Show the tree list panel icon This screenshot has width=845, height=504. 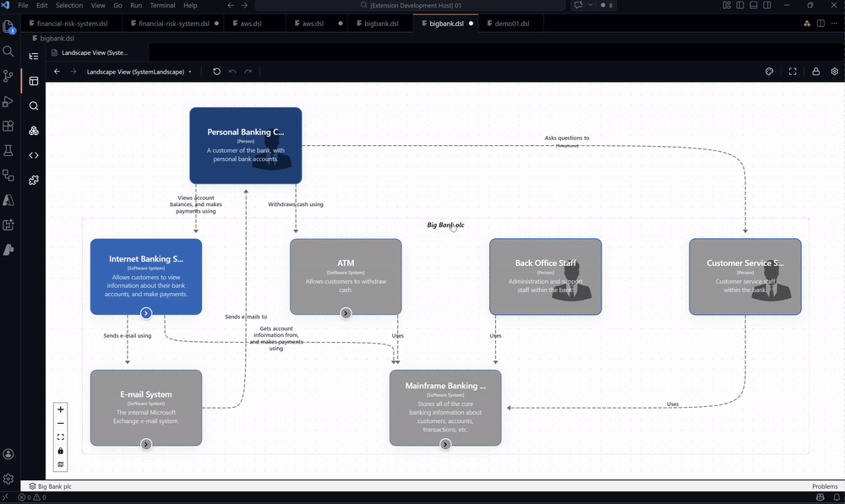(x=34, y=56)
